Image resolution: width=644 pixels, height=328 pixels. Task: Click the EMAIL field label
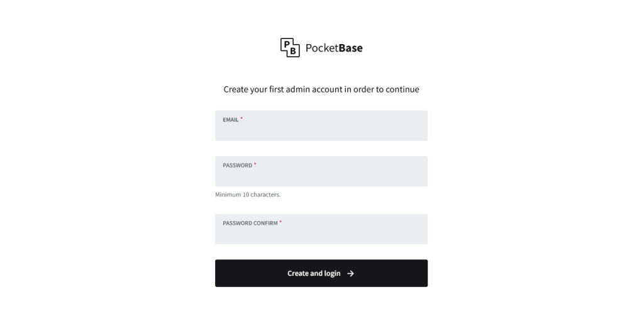[x=231, y=120]
